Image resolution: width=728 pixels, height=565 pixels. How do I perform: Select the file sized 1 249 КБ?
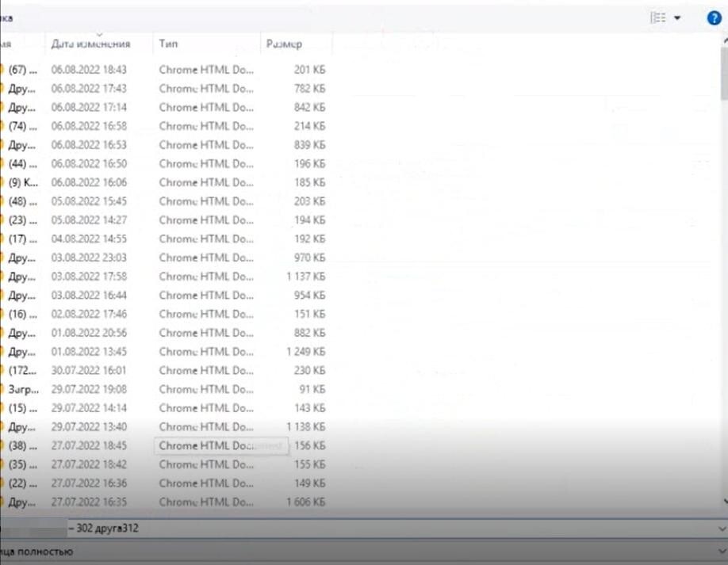click(306, 352)
